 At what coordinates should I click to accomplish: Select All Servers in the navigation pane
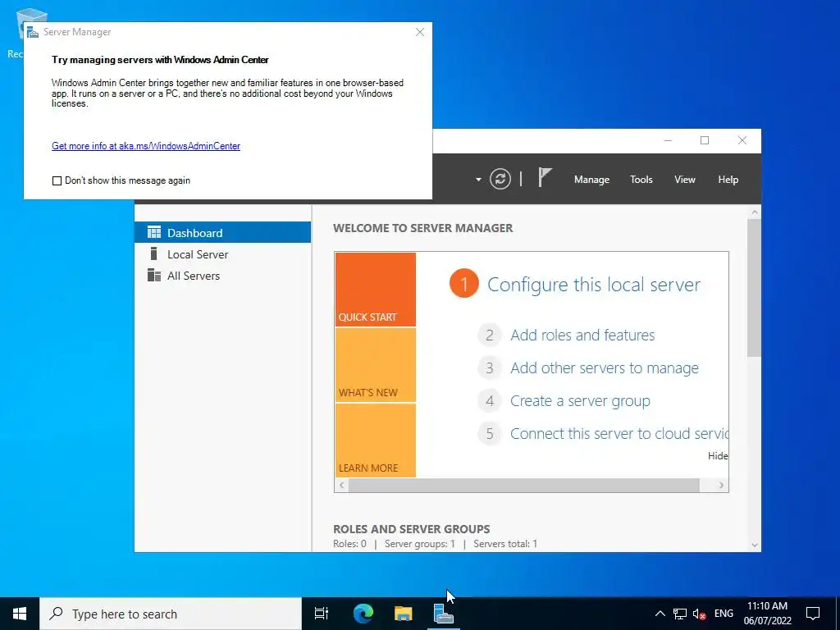(222, 276)
